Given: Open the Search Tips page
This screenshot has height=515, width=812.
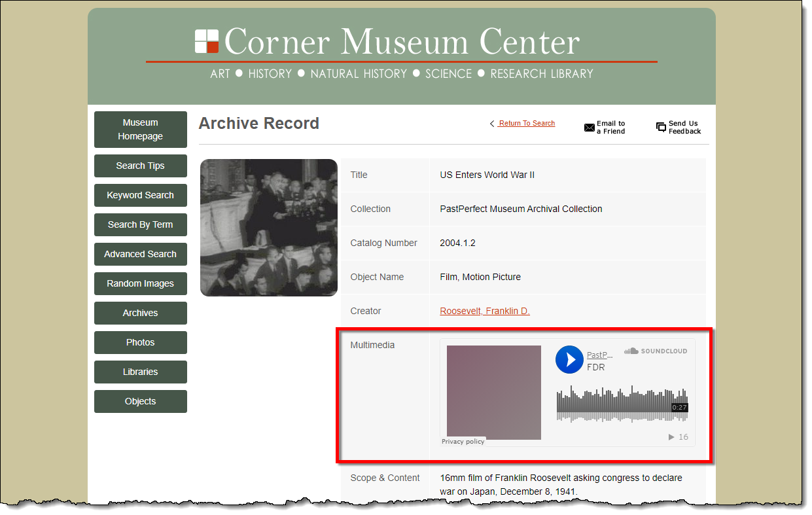Looking at the screenshot, I should [x=140, y=166].
